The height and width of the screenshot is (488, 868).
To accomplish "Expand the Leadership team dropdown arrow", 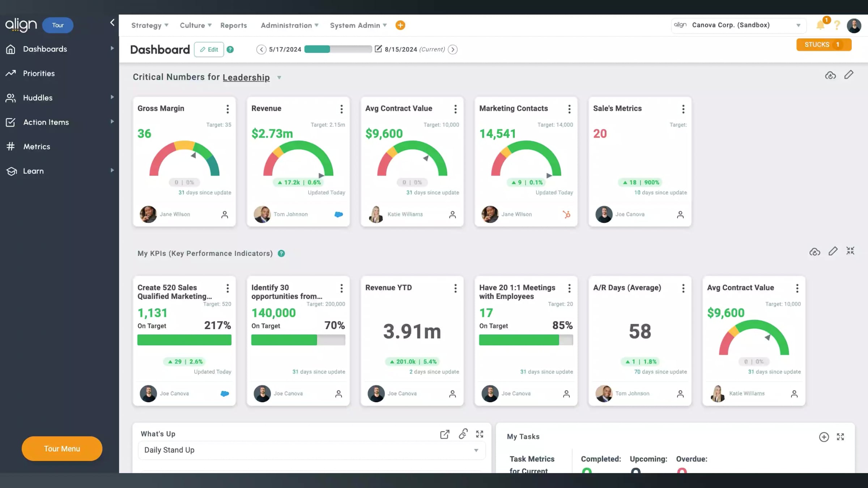I will pos(279,78).
